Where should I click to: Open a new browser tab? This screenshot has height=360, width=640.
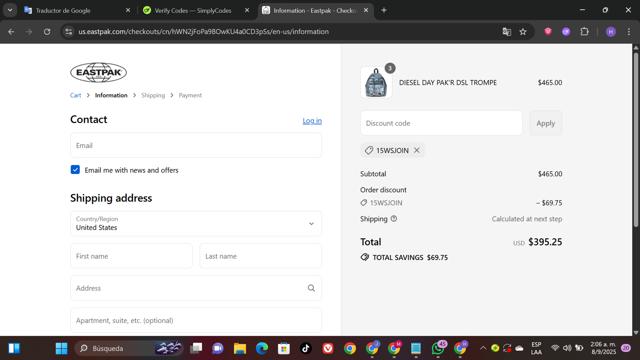coord(384,11)
